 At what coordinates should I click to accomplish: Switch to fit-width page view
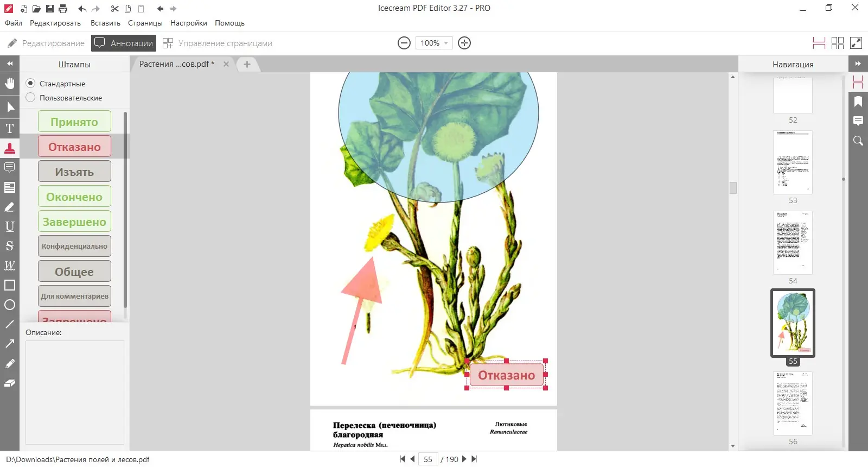click(819, 43)
